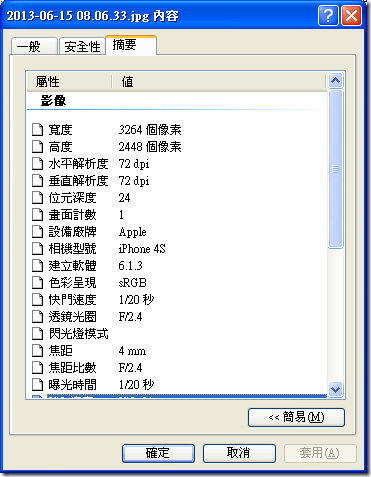Select the 相機型號 property label
The image size is (371, 477).
tap(72, 249)
